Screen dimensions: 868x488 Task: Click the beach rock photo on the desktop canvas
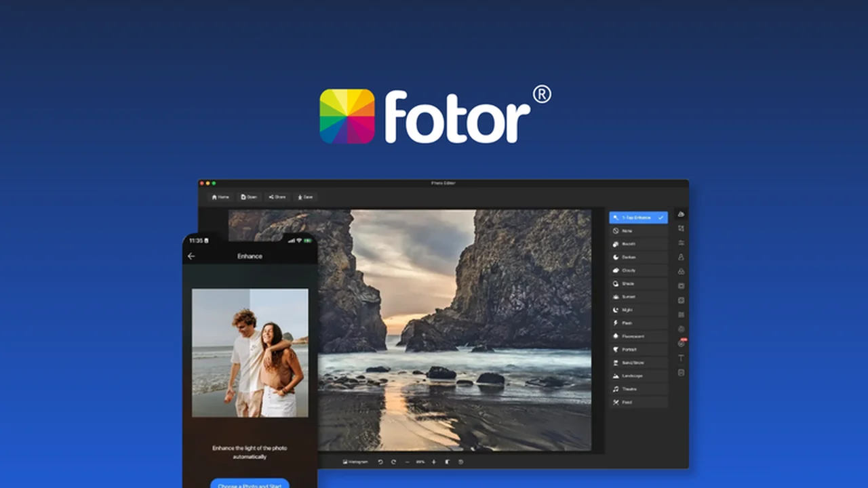click(410, 330)
